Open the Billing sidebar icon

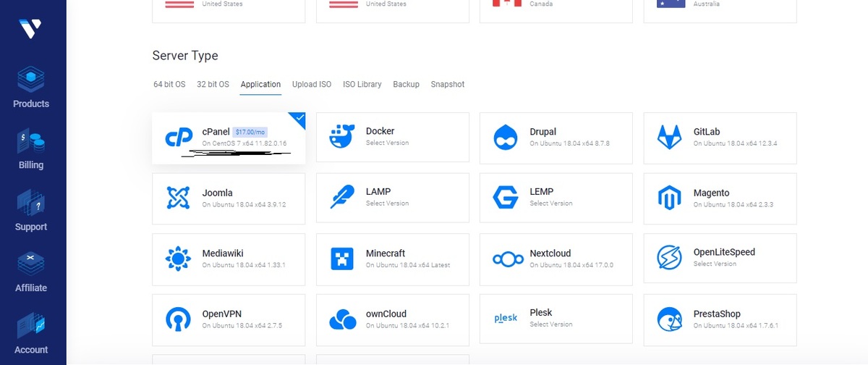[x=31, y=140]
